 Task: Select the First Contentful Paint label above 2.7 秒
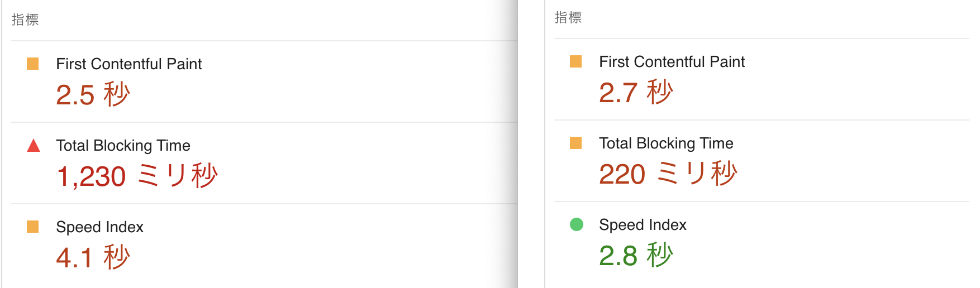(x=672, y=62)
